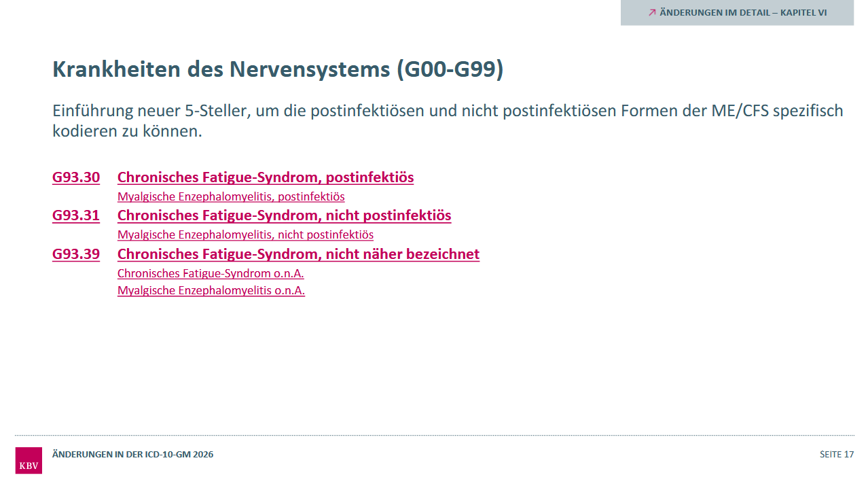The width and height of the screenshot is (868, 488).
Task: Follow the 'Chronisches Fatigue-Syndrom o.n.A.' link
Action: point(211,273)
